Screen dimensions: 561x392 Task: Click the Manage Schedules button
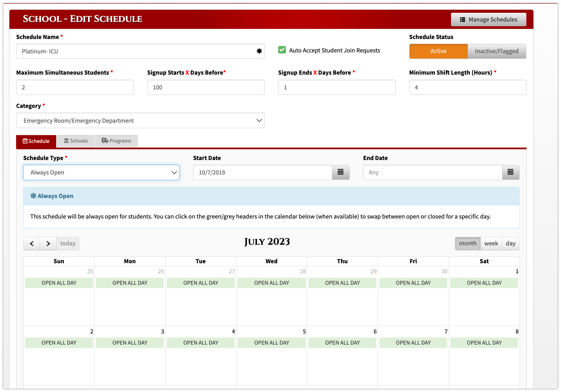click(488, 19)
